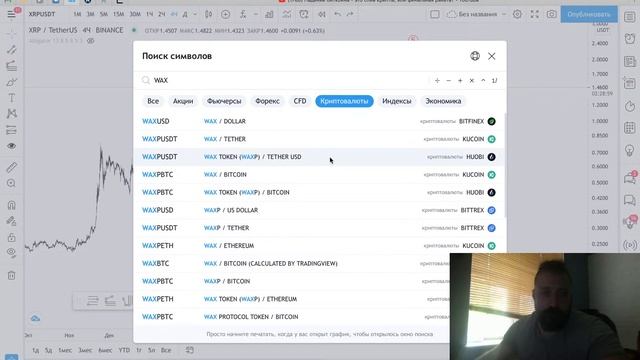Insert the multiplication operator in search
The height and width of the screenshot is (360, 640).
coord(471,80)
